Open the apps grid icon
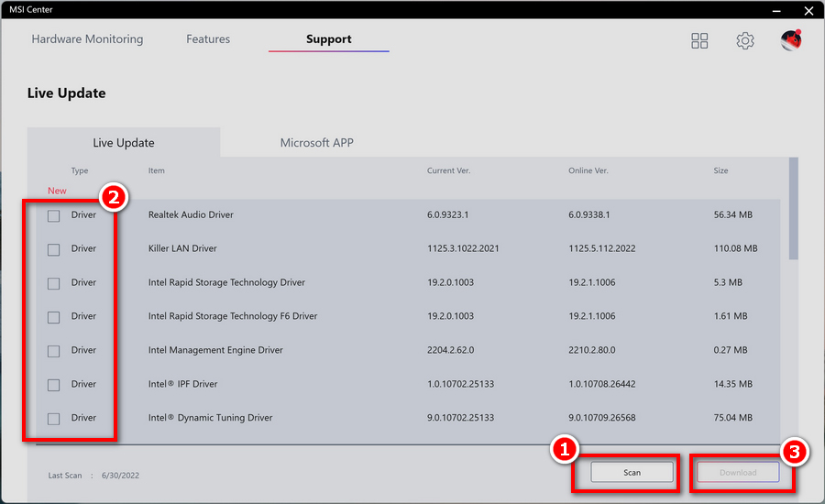825x504 pixels. 699,40
